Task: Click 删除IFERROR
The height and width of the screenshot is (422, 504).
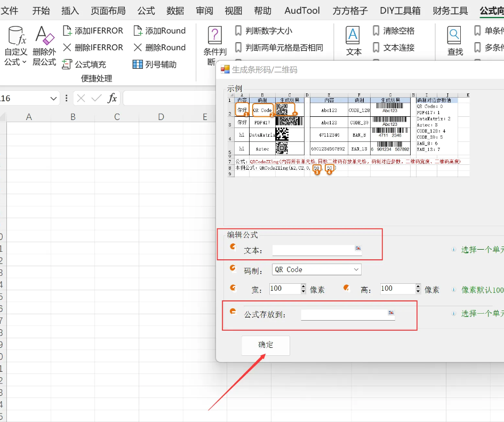Action: (93, 47)
